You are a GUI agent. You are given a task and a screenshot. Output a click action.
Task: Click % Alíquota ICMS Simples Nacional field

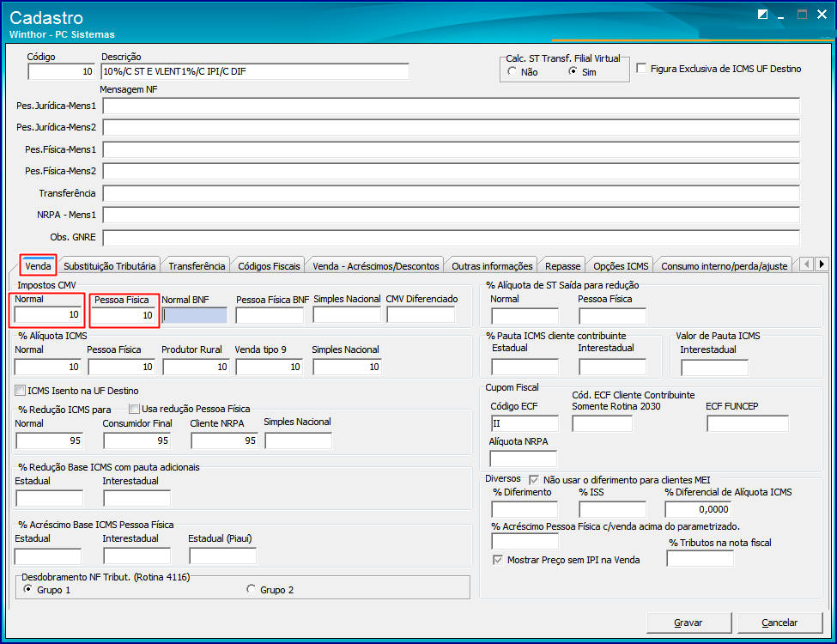click(348, 367)
